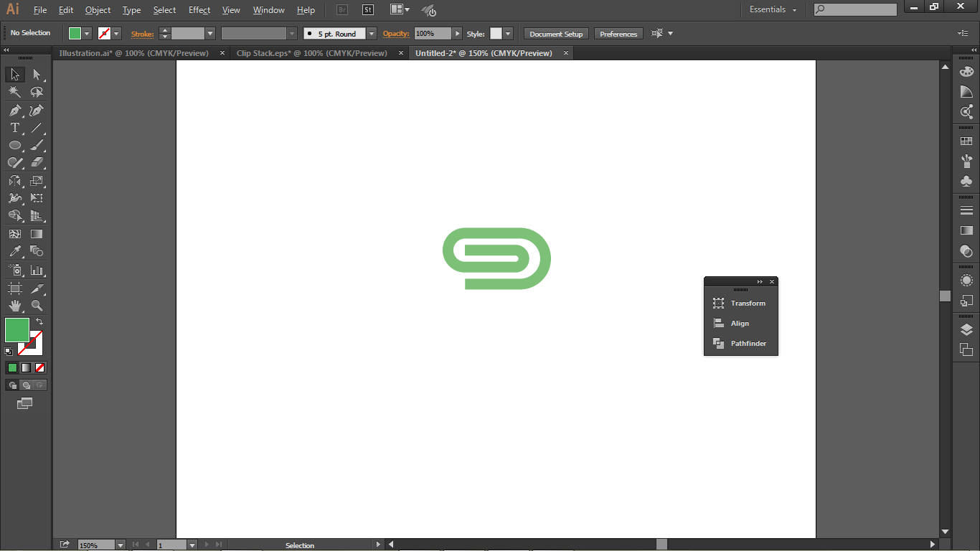Screen dimensions: 980x551
Task: Open the zoom level dropdown
Action: click(x=120, y=545)
